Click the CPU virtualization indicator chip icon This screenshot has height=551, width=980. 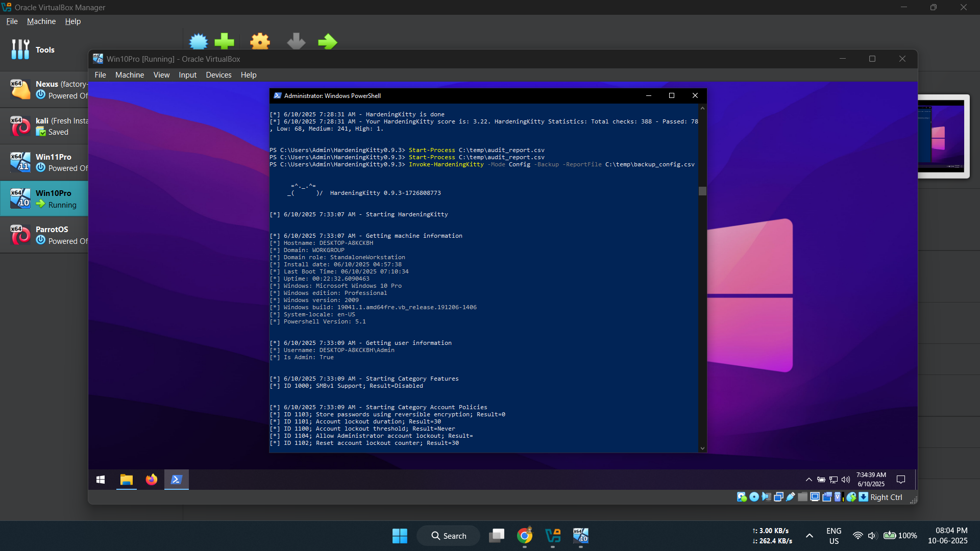tap(839, 497)
